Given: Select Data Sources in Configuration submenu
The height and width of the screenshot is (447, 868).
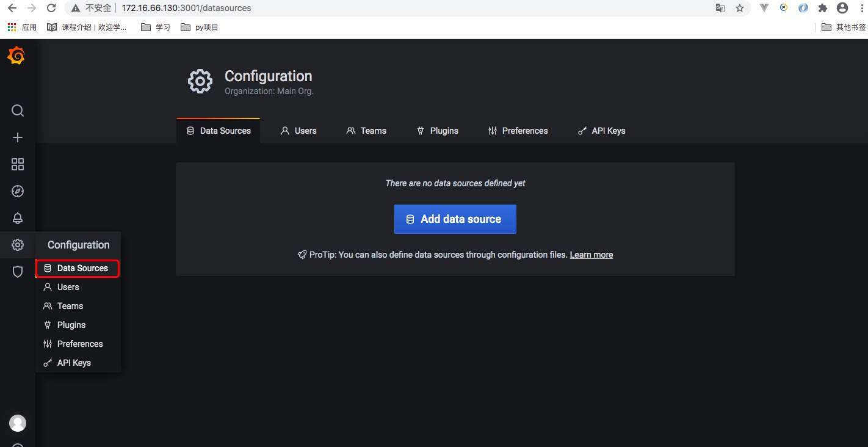Looking at the screenshot, I should pos(78,268).
